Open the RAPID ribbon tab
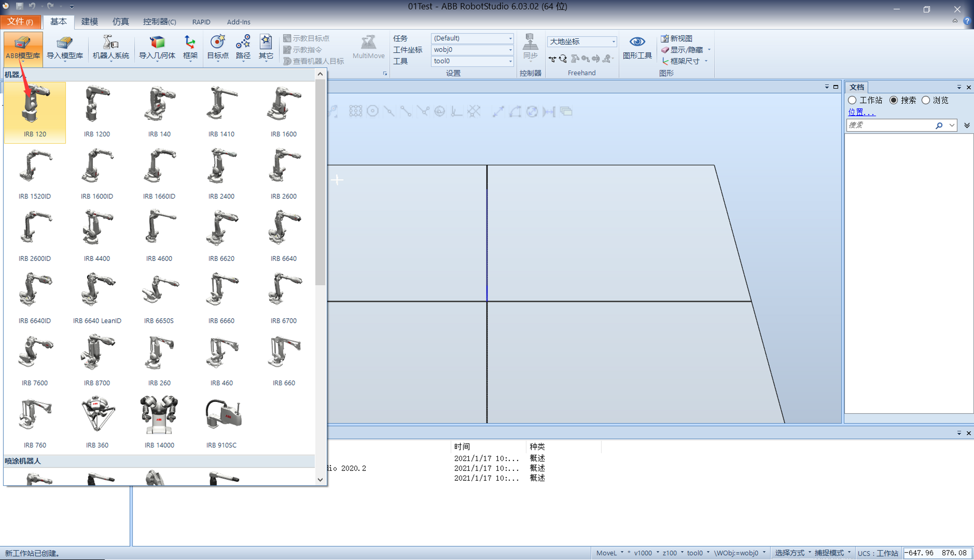The image size is (974, 560). click(201, 22)
